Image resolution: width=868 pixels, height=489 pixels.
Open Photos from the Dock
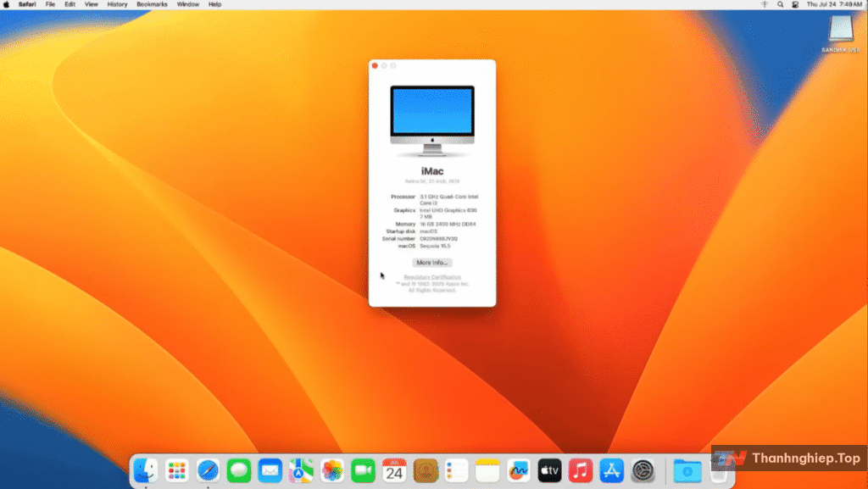[332, 470]
